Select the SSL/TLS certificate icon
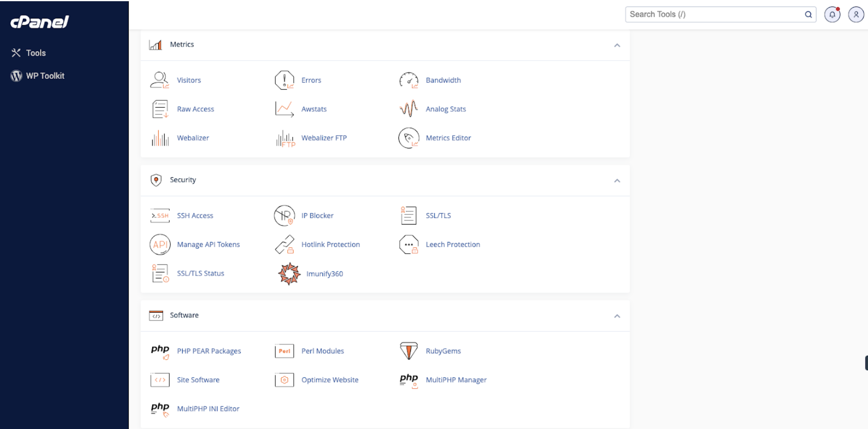The width and height of the screenshot is (868, 429). 408,216
